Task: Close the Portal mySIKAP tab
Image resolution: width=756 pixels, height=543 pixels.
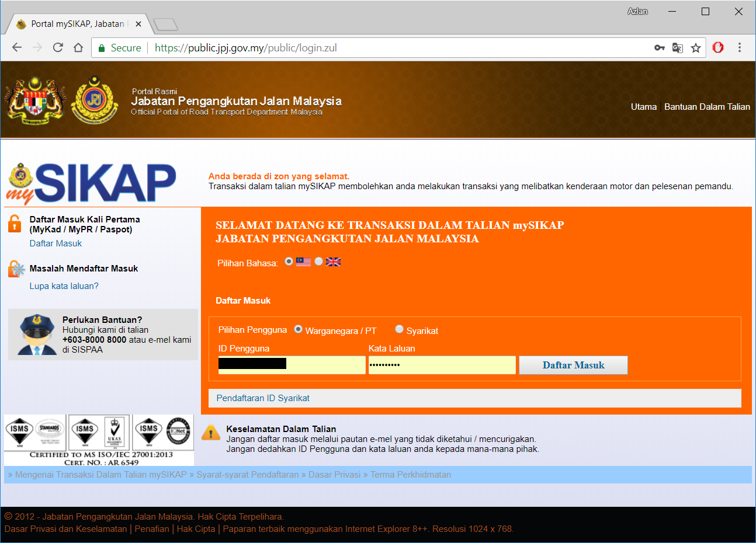Action: (138, 24)
